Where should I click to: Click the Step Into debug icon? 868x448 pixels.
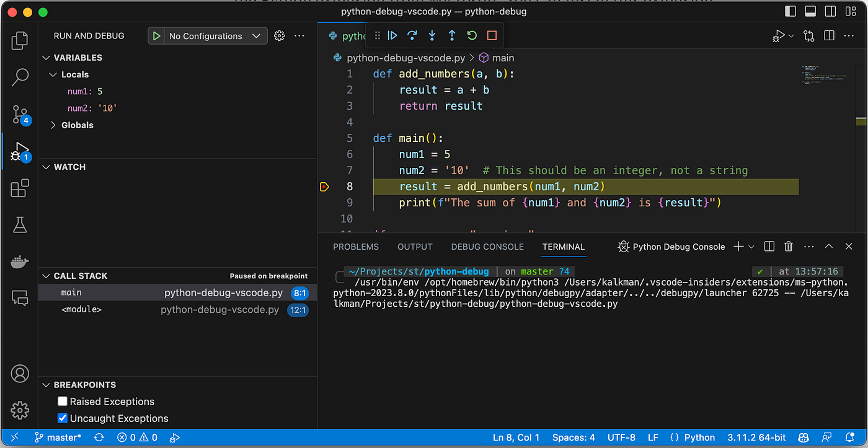tap(432, 36)
